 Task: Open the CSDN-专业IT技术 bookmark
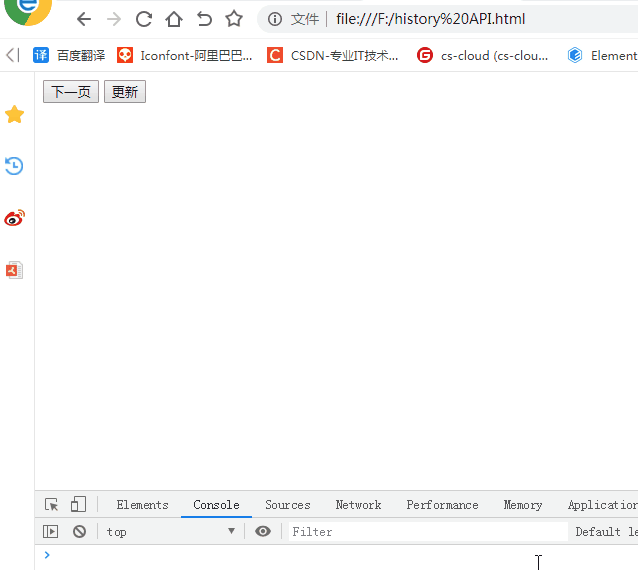pos(332,55)
